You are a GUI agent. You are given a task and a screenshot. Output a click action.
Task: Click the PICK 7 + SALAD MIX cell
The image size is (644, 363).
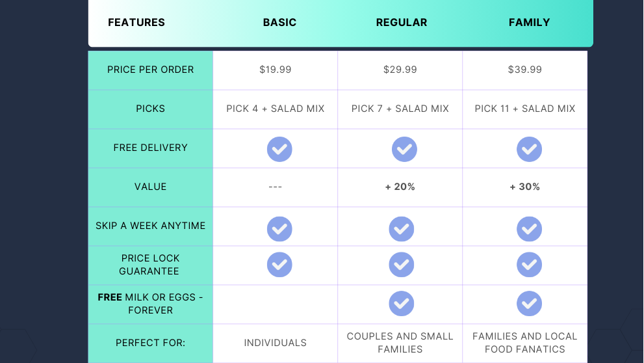pyautogui.click(x=400, y=109)
